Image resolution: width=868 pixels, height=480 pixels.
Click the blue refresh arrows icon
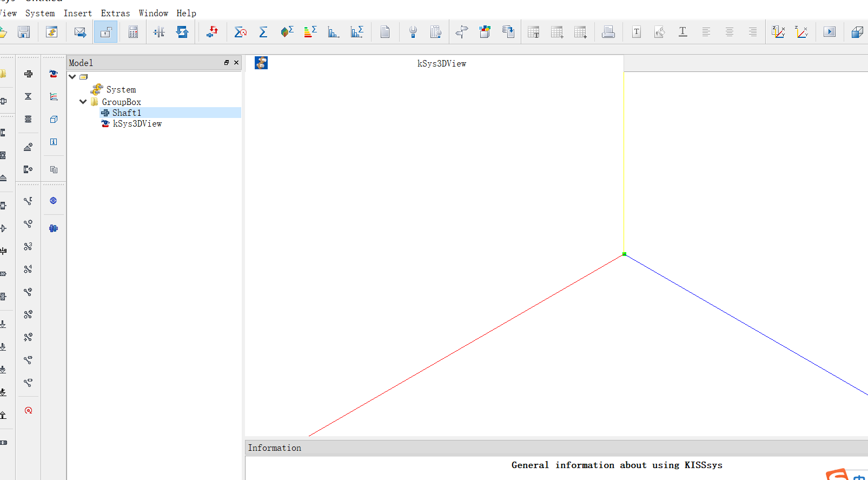click(x=182, y=32)
